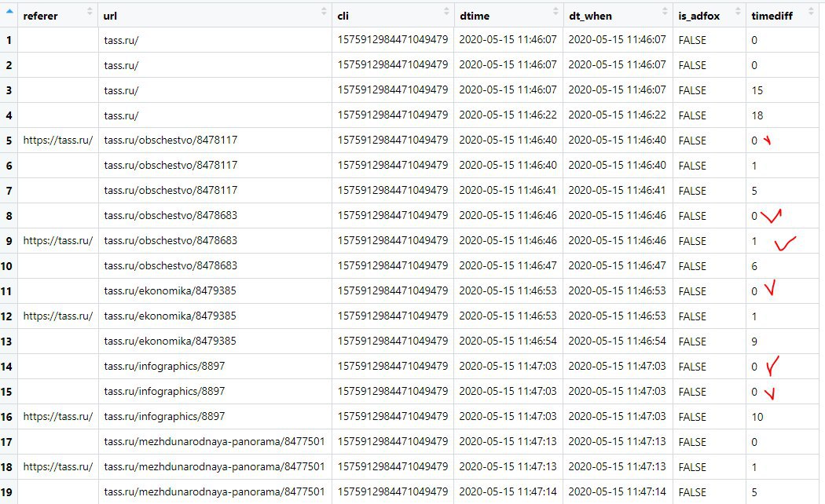Select the cli value in row 18

(393, 467)
